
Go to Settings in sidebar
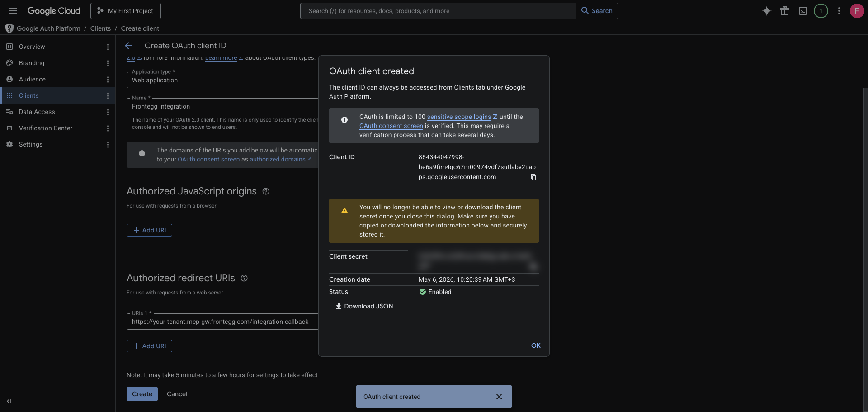coord(31,144)
